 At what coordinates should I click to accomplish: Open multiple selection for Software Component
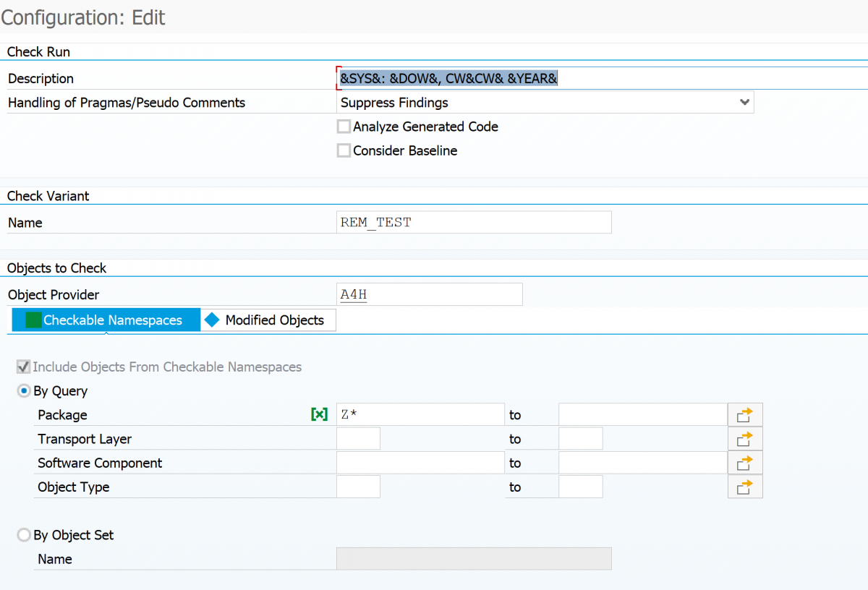point(745,463)
